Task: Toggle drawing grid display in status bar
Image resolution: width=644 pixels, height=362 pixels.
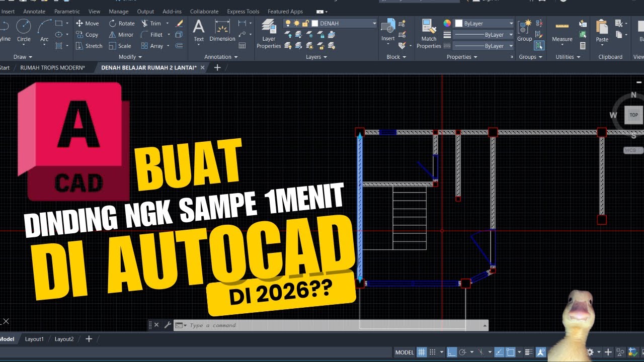Action: 422,352
